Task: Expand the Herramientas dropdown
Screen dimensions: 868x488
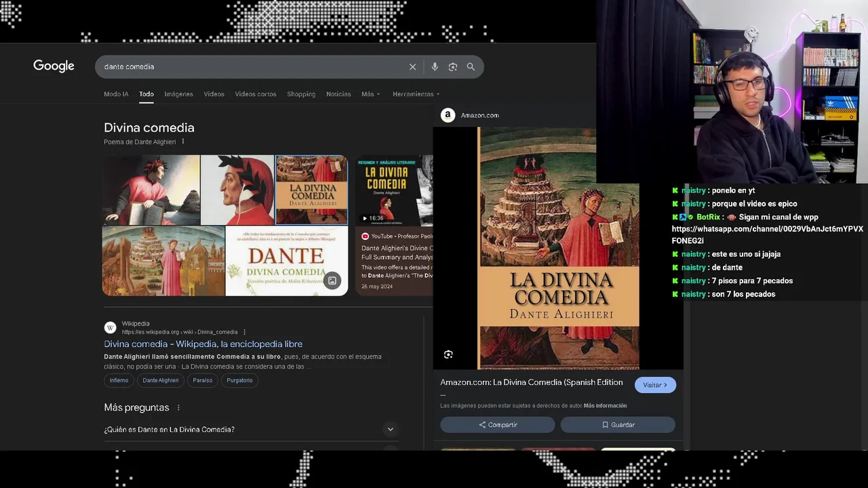Action: tap(416, 94)
